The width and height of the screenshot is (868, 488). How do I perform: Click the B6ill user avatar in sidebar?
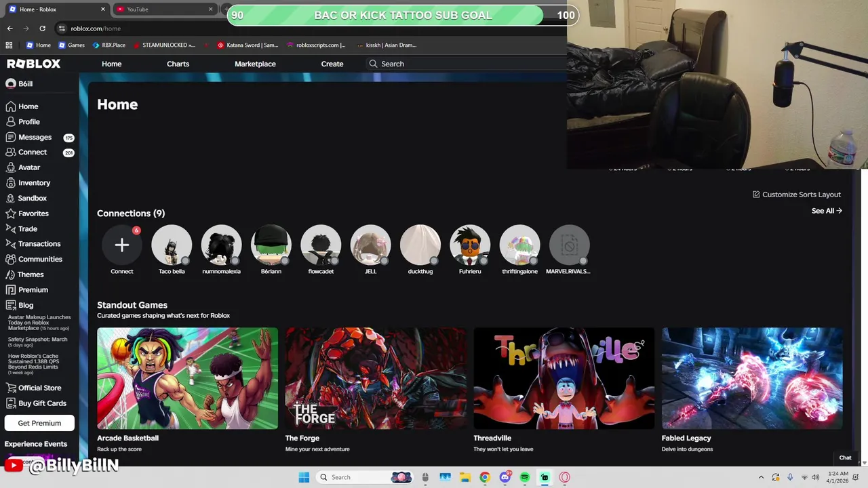pyautogui.click(x=11, y=84)
